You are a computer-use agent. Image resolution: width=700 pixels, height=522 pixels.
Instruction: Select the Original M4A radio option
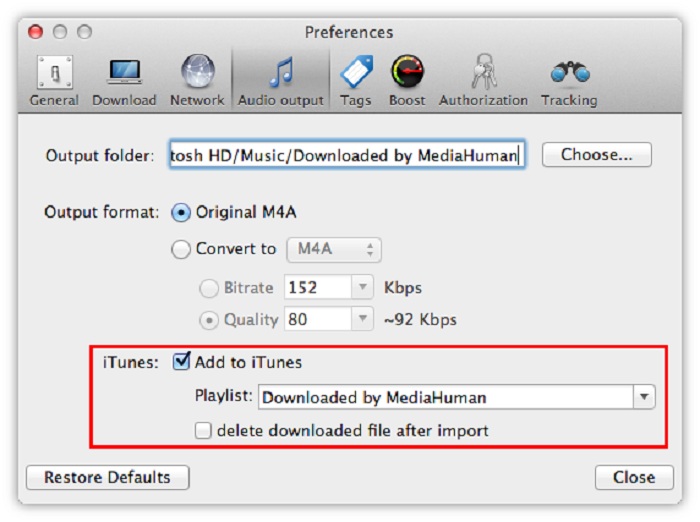[x=181, y=213]
